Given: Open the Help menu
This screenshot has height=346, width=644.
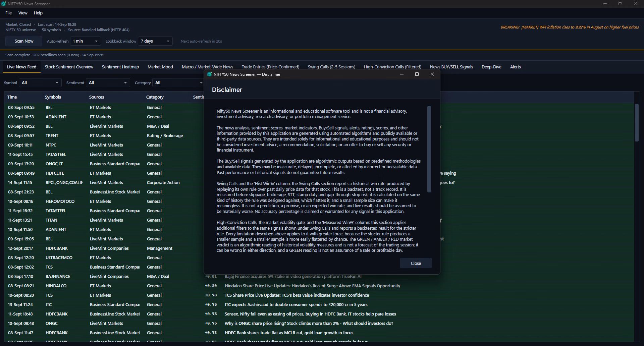Looking at the screenshot, I should click(x=38, y=13).
